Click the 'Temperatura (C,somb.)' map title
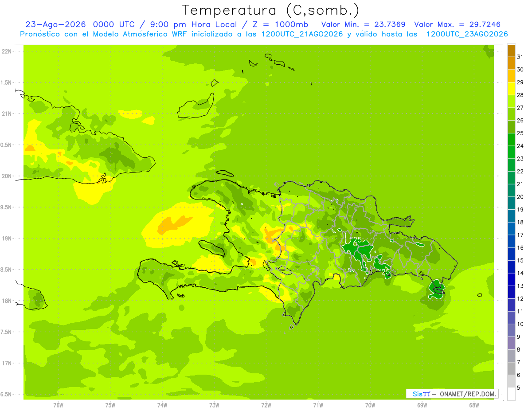Image resolution: width=532 pixels, height=411 pixels. [270, 10]
